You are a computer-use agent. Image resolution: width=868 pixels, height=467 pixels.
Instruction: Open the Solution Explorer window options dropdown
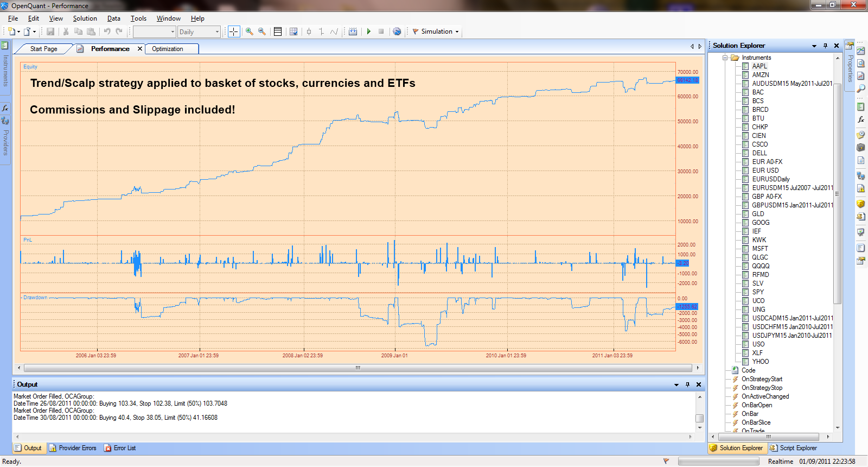tap(814, 46)
